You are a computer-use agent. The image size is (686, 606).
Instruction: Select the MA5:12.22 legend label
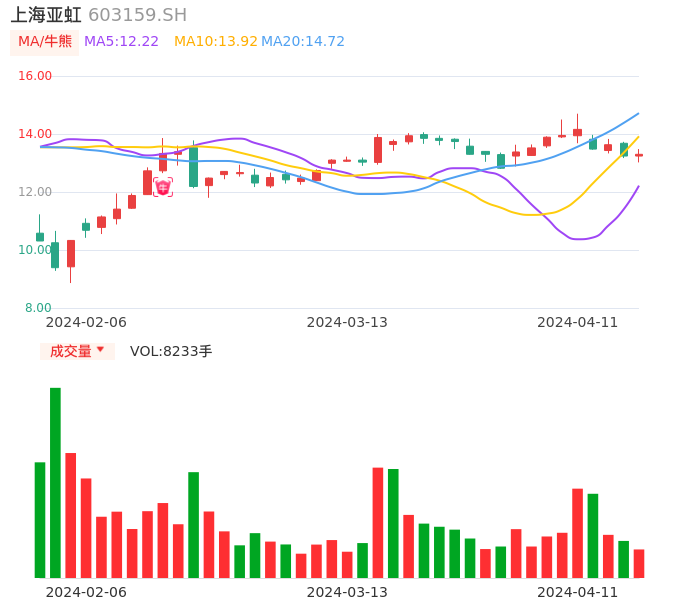pyautogui.click(x=121, y=42)
